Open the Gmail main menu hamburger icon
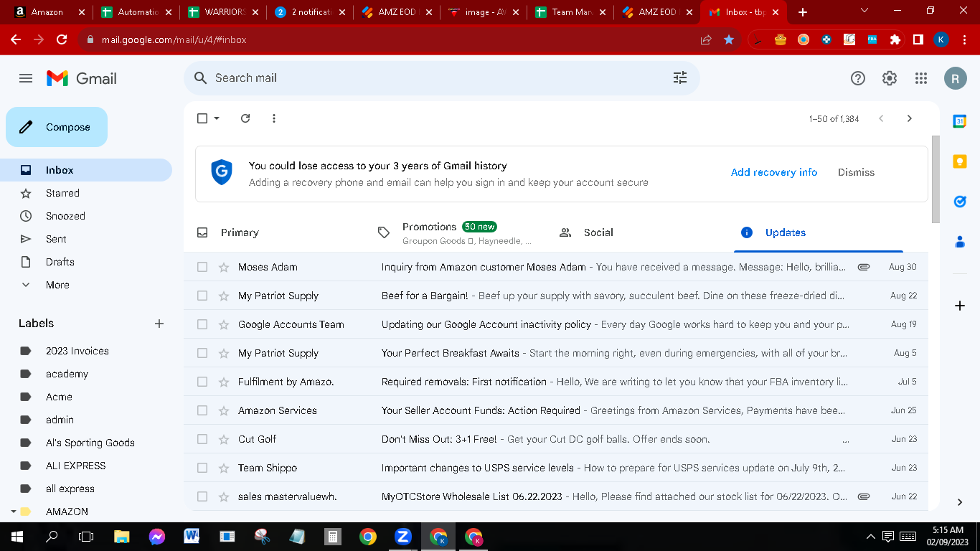The image size is (980, 551). click(26, 78)
